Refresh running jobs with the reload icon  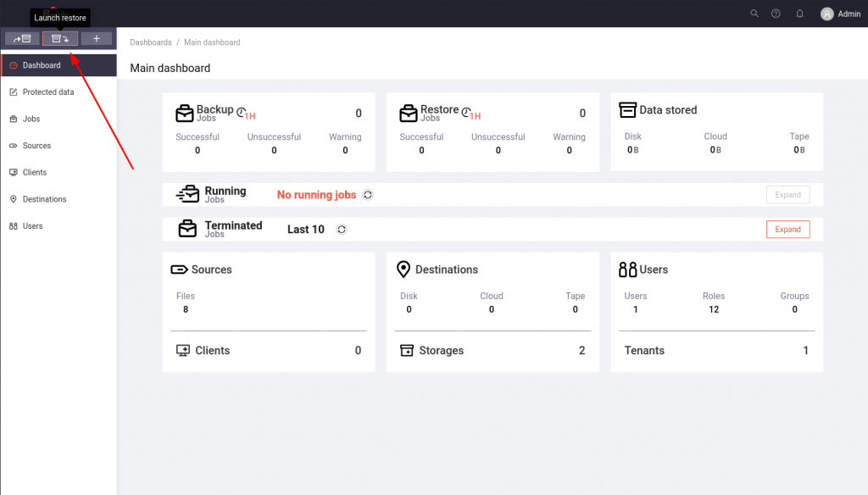click(368, 195)
